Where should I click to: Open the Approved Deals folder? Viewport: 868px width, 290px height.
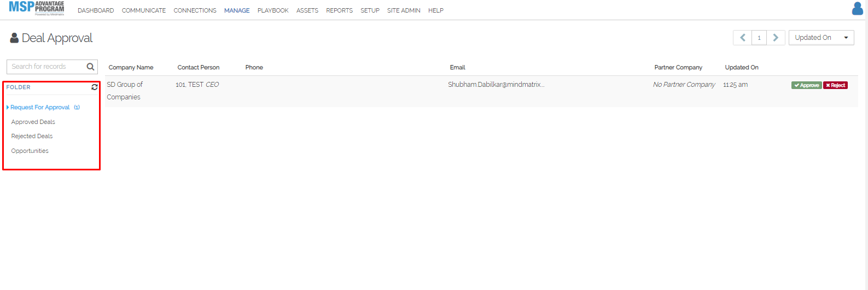point(33,122)
